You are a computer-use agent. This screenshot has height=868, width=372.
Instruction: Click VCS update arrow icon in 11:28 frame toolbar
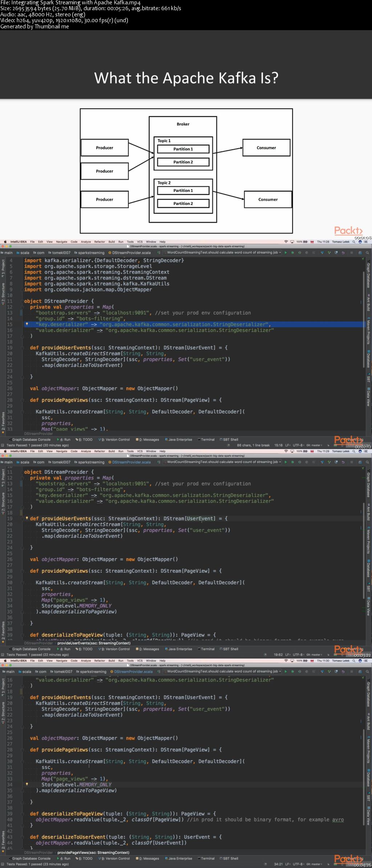click(x=322, y=252)
